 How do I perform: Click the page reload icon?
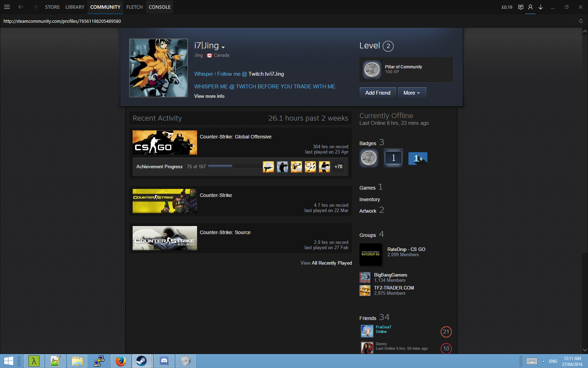point(581,21)
